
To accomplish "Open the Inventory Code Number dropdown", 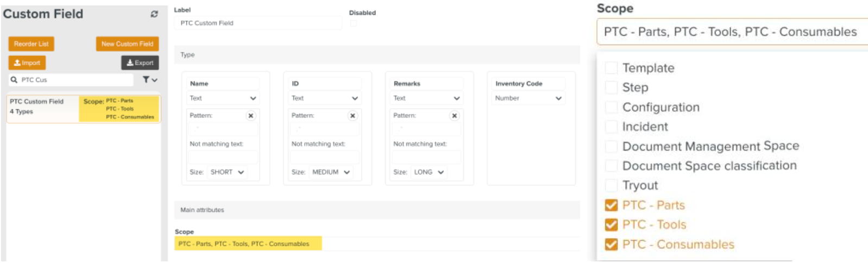I will coord(528,98).
